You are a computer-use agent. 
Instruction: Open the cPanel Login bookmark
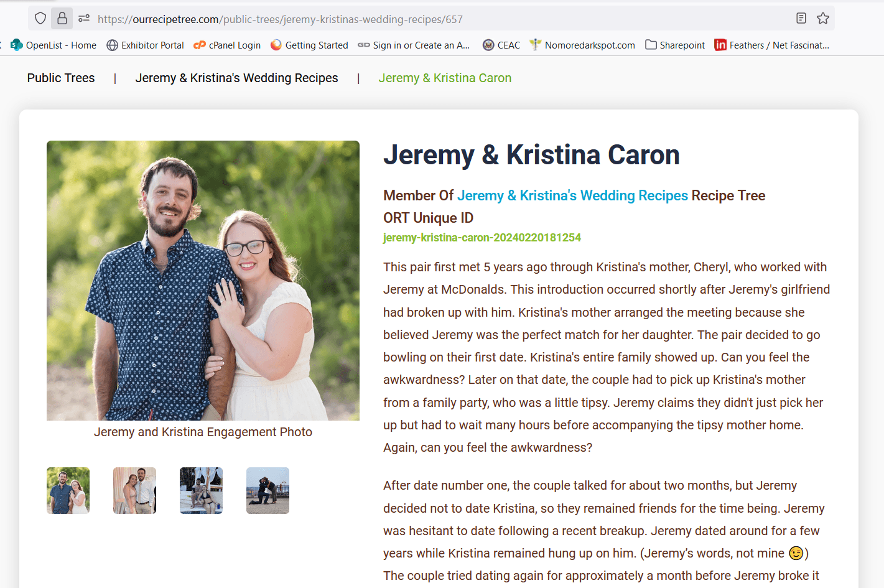[x=227, y=45]
